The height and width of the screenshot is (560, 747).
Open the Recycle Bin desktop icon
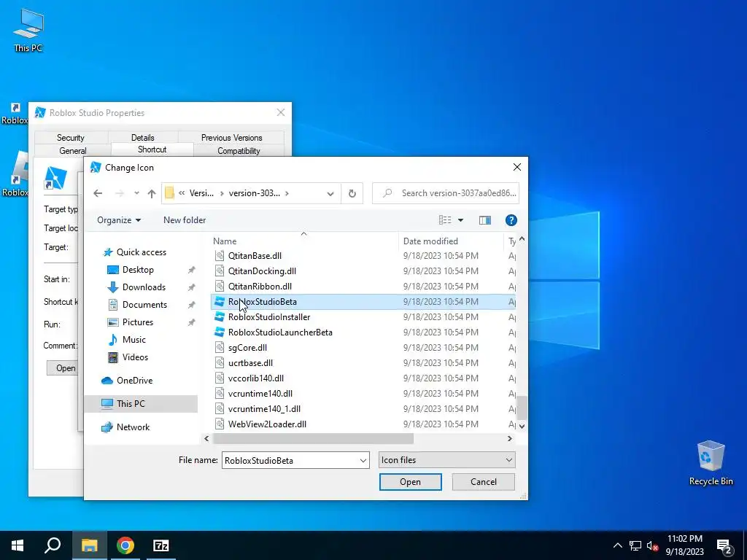tap(711, 463)
